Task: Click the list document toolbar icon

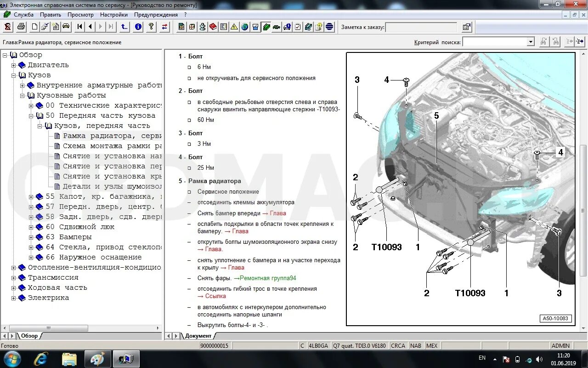Action: click(x=224, y=27)
